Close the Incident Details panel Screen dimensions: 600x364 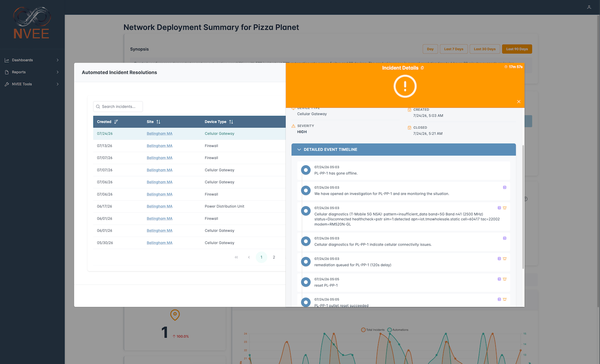[519, 102]
